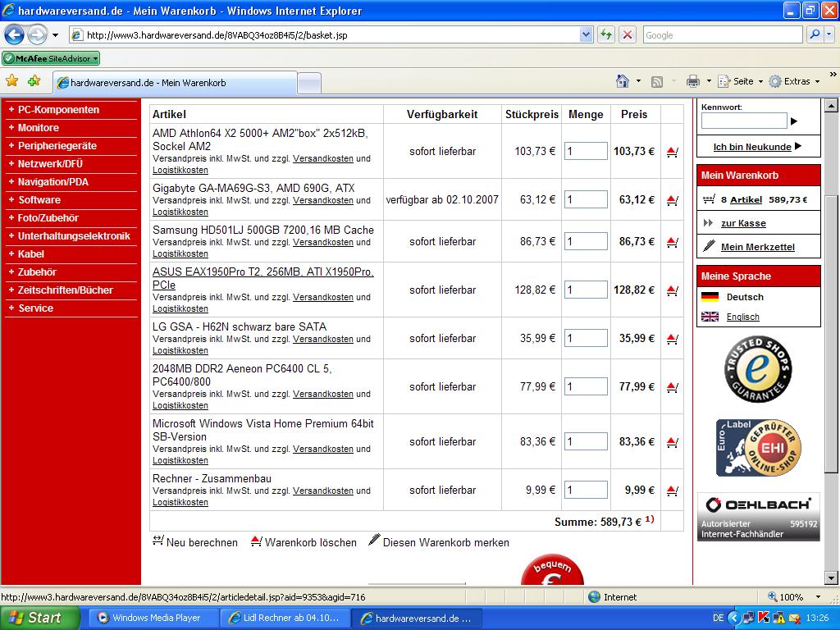The image size is (840, 630).
Task: Open a new blank tab
Action: 309,83
